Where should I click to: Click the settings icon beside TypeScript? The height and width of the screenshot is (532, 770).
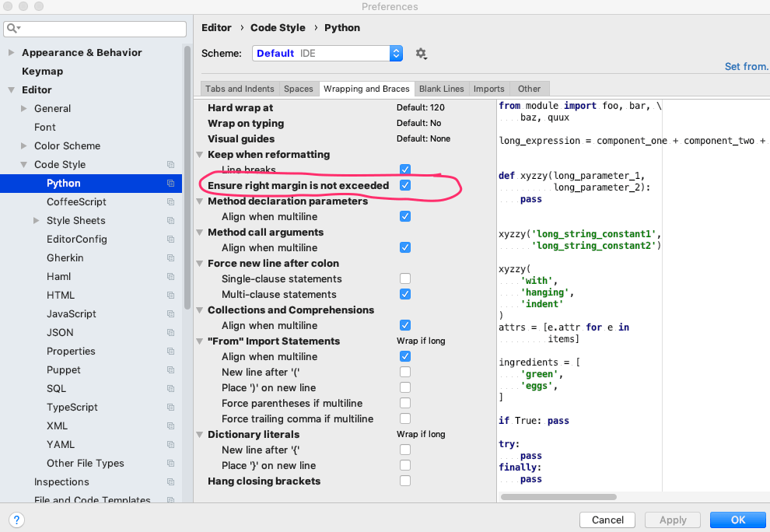(171, 407)
